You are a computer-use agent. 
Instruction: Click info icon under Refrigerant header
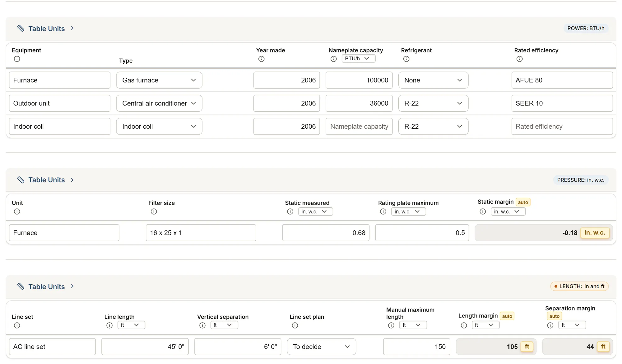click(x=406, y=59)
